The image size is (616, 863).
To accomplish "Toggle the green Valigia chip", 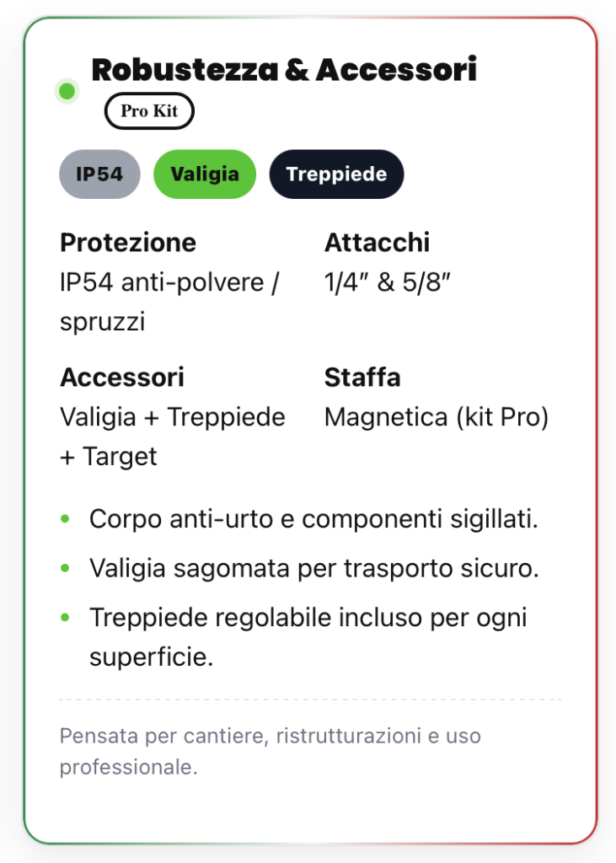I will click(204, 174).
